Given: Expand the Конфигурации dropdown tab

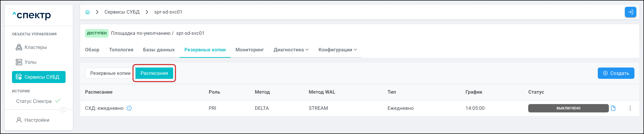Looking at the screenshot, I should tap(337, 50).
